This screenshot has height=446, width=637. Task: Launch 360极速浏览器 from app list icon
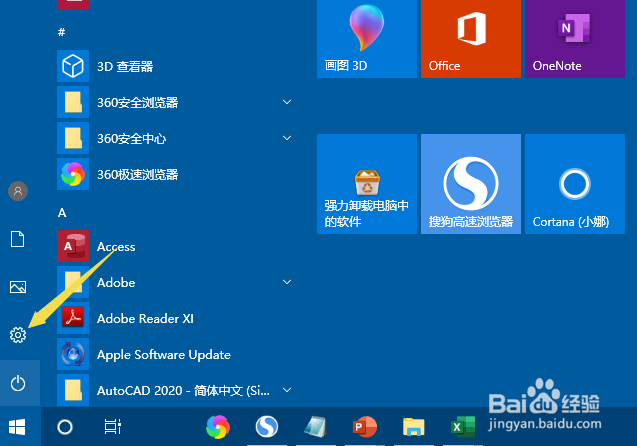(73, 174)
